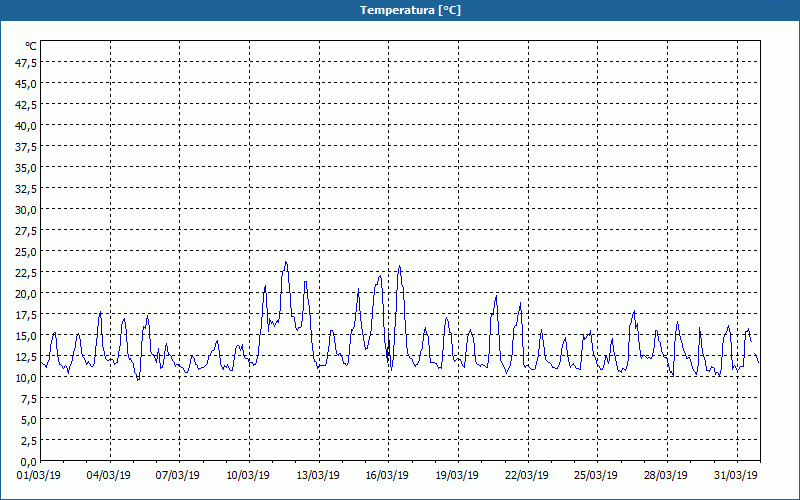This screenshot has width=800, height=500.
Task: Click the 28/03/19 date label
Action: (665, 476)
